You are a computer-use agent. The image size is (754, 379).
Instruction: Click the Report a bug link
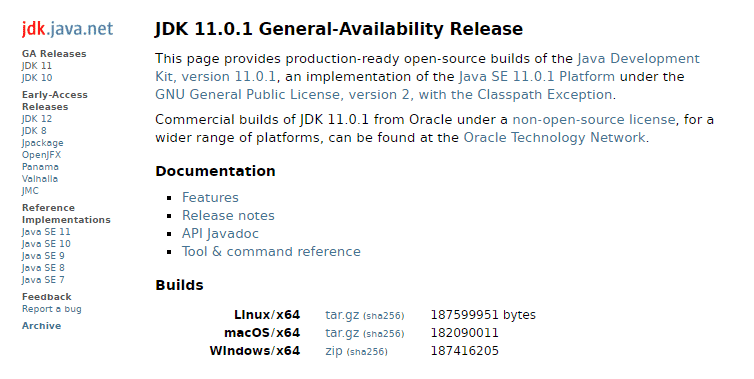(51, 309)
